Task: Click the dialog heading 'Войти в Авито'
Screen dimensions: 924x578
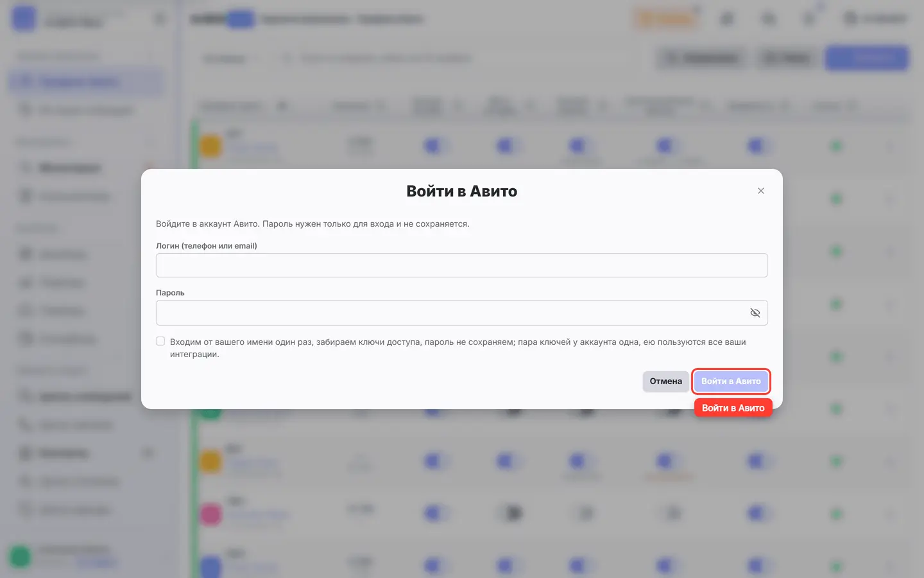Action: 461,191
